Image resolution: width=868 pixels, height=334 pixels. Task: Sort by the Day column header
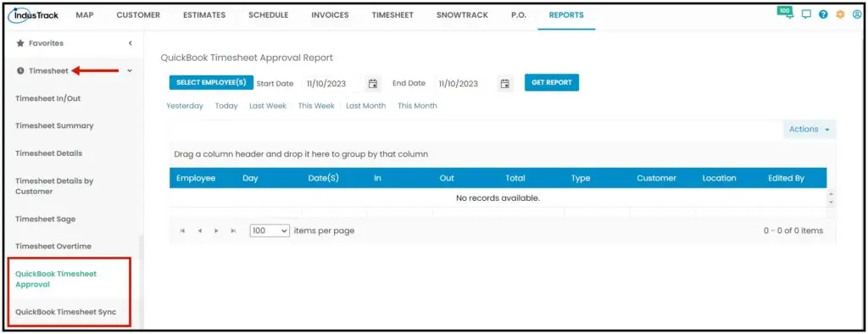250,178
